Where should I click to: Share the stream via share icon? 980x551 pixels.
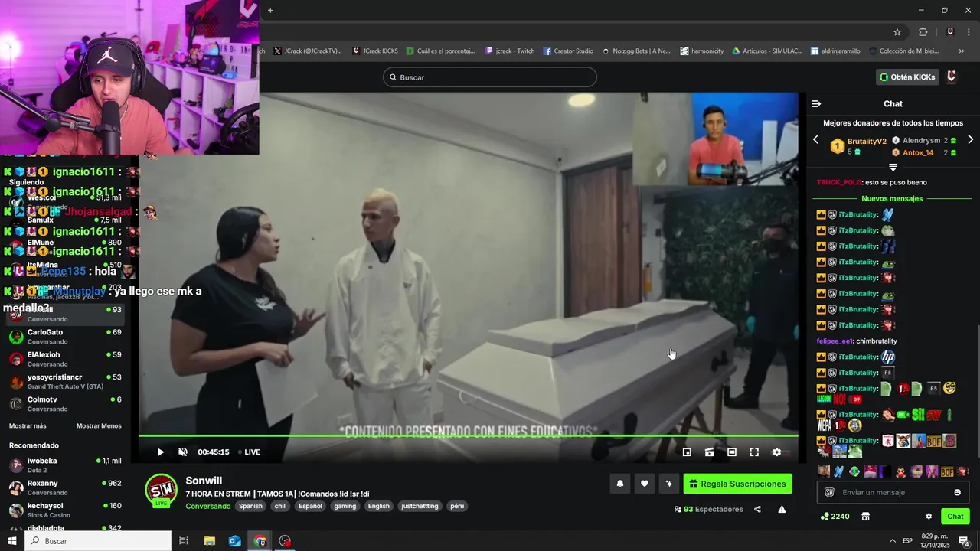[757, 510]
